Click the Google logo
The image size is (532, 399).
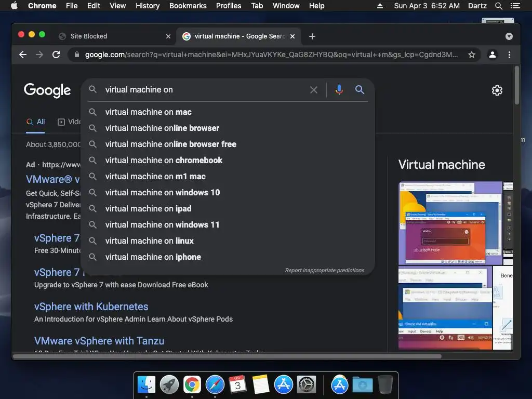(x=47, y=90)
